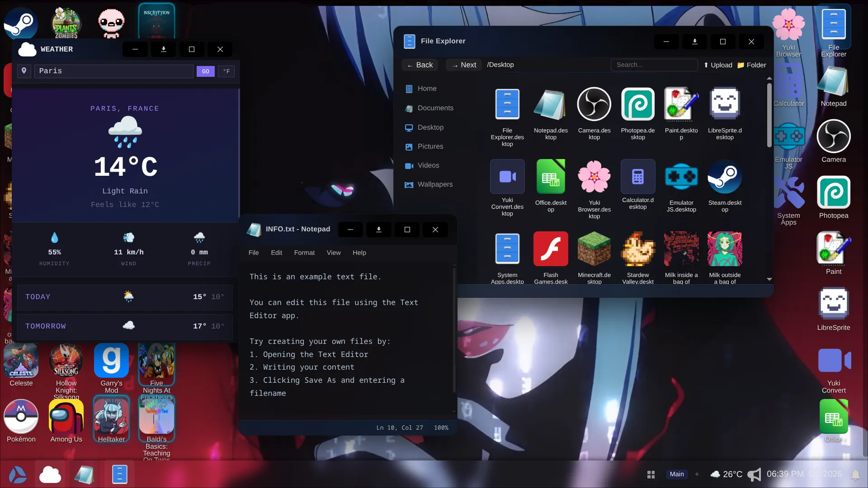Open Yuki Browser.desktop in File Explorer
Screen dimensions: 868x488
(x=594, y=189)
